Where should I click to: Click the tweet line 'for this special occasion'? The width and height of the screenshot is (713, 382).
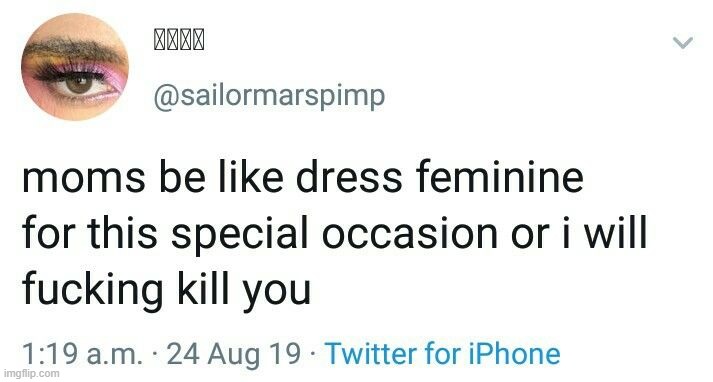tap(334, 234)
